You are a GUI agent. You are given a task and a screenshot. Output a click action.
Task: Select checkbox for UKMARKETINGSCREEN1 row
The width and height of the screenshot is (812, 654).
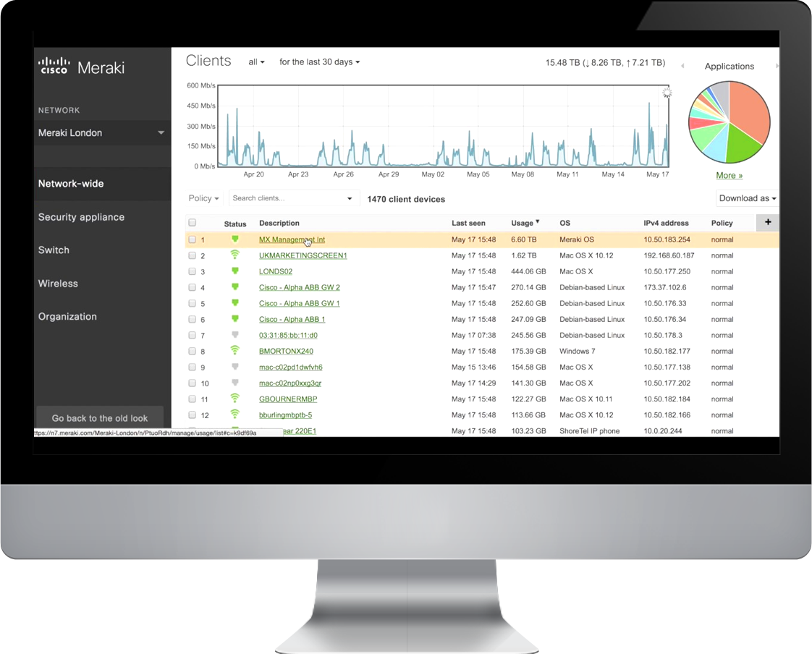(192, 256)
